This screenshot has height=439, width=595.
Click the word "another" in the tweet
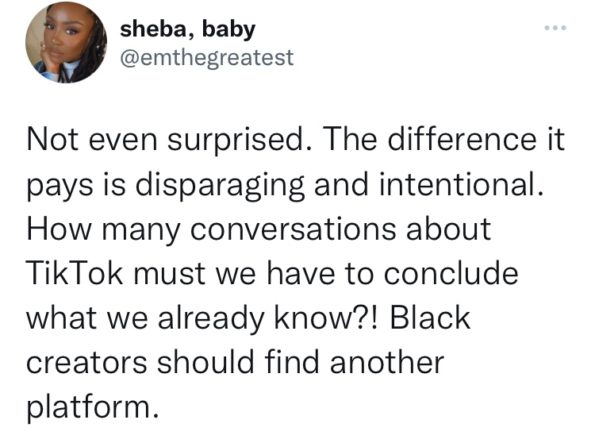387,362
